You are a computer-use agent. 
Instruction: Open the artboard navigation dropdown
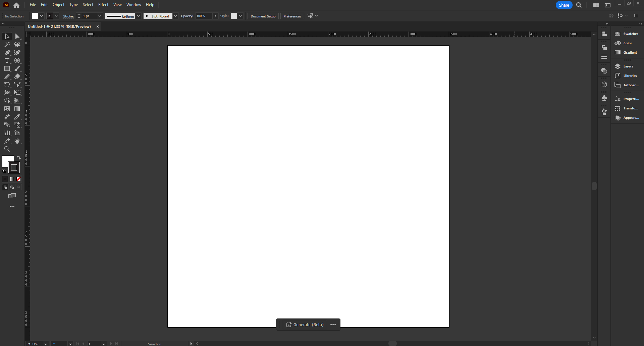(104, 344)
